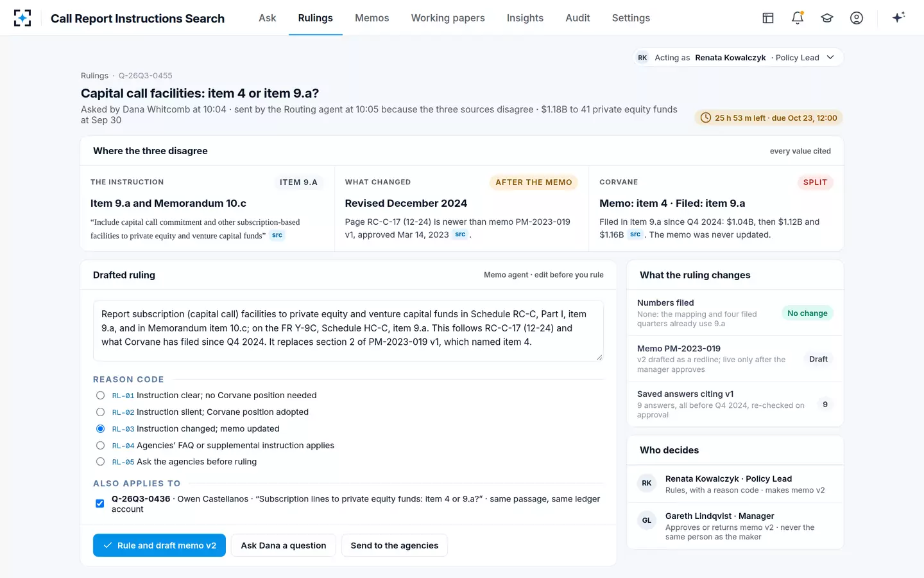Viewport: 924px width, 578px height.
Task: Click RK avatar in Acting as selector
Action: [642, 58]
